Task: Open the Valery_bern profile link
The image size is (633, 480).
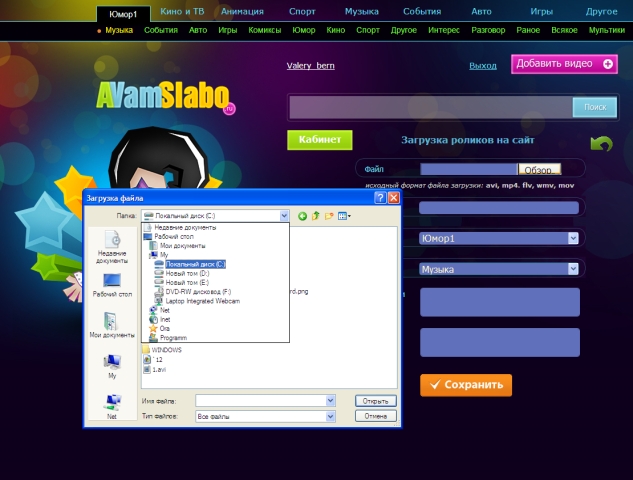Action: click(x=310, y=66)
